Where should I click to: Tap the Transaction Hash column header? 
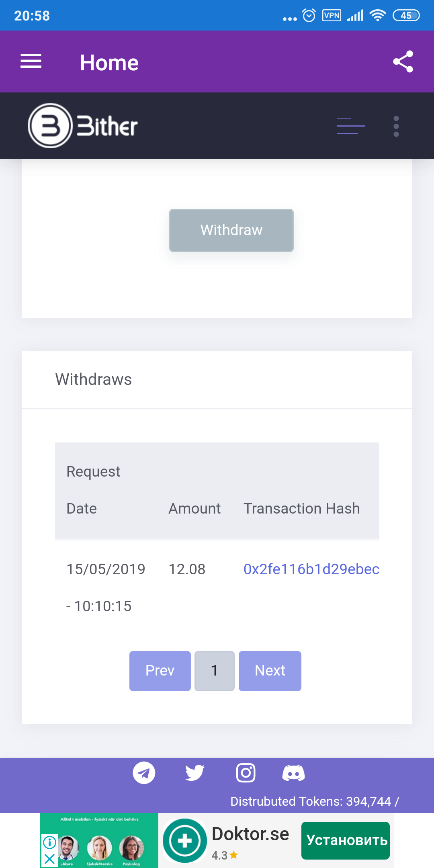pyautogui.click(x=301, y=508)
